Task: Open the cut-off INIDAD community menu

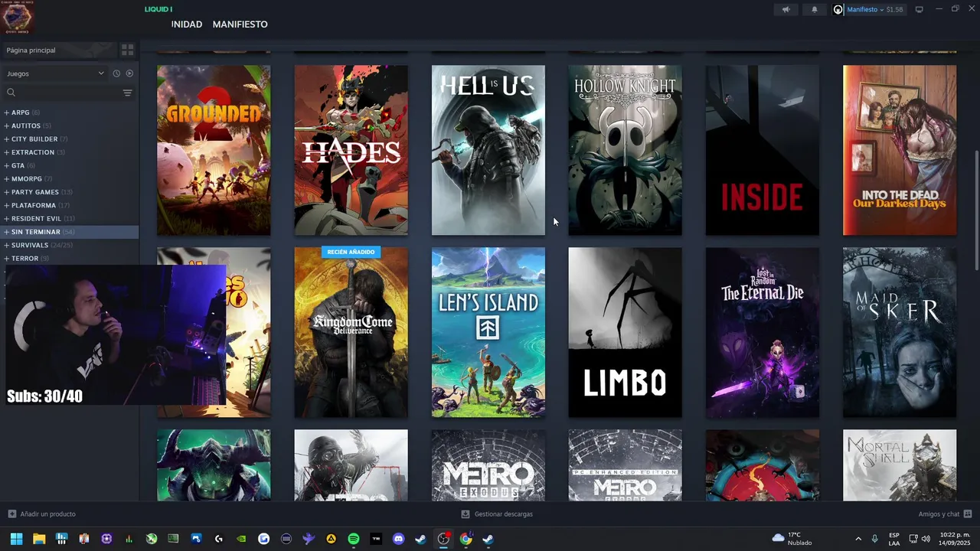Action: tap(186, 24)
